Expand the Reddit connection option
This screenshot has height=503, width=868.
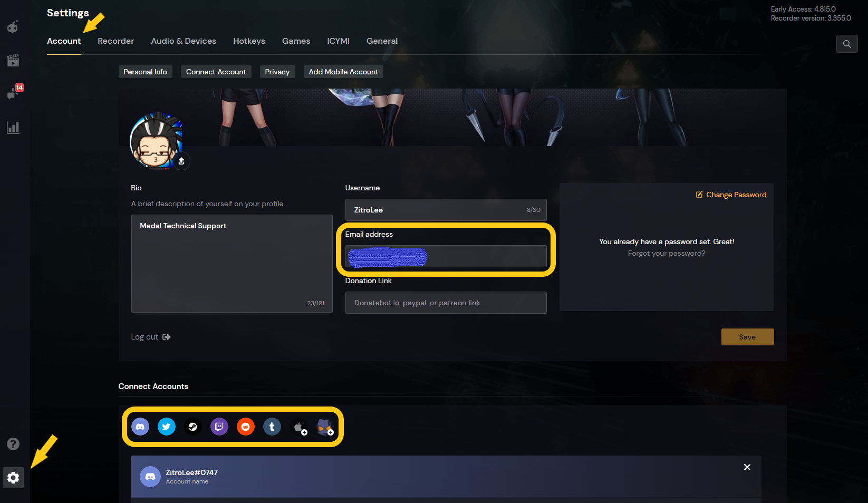coord(245,427)
